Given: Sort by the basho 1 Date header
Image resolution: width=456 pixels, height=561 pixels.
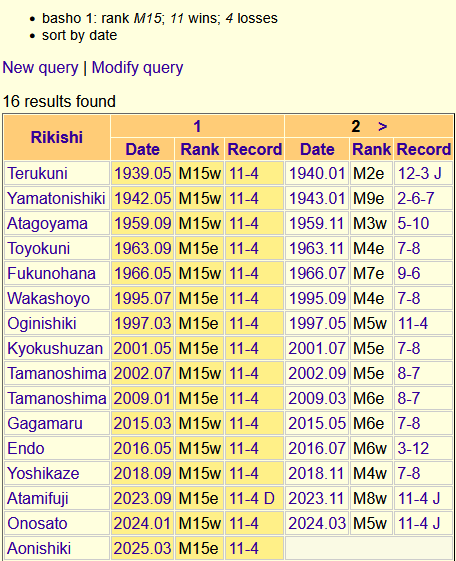Looking at the screenshot, I should click(142, 149).
